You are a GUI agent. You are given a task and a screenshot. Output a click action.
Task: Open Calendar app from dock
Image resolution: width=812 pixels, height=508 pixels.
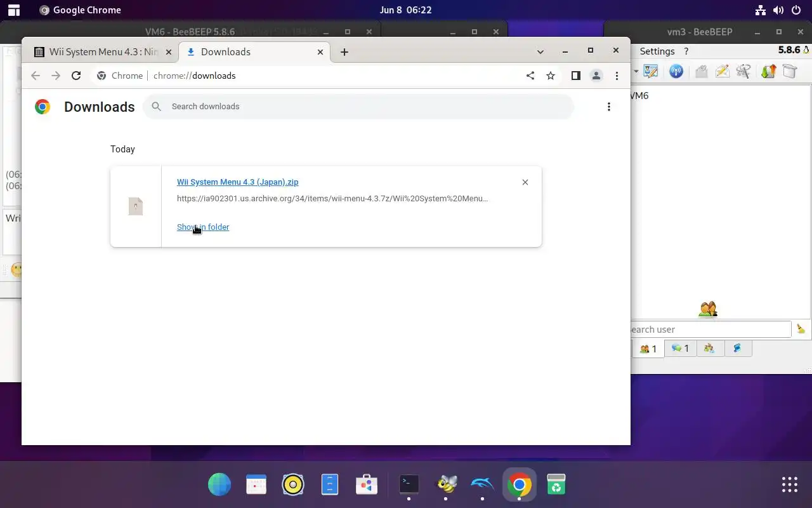[x=256, y=485]
